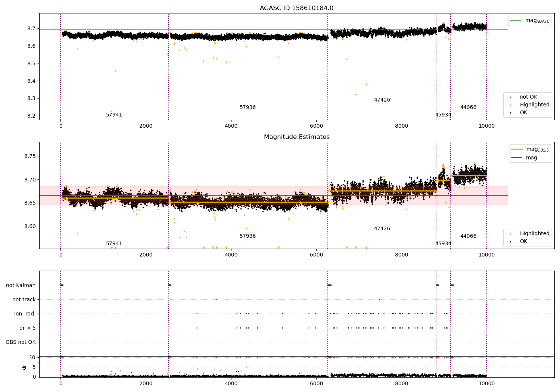Screen dimensions: 560x392
Task: Click obsid label 57941 in the AGASC ID plot
Action: click(114, 115)
